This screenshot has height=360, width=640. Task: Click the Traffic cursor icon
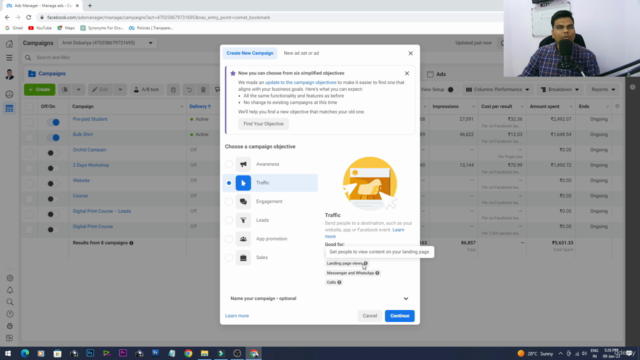pos(243,183)
